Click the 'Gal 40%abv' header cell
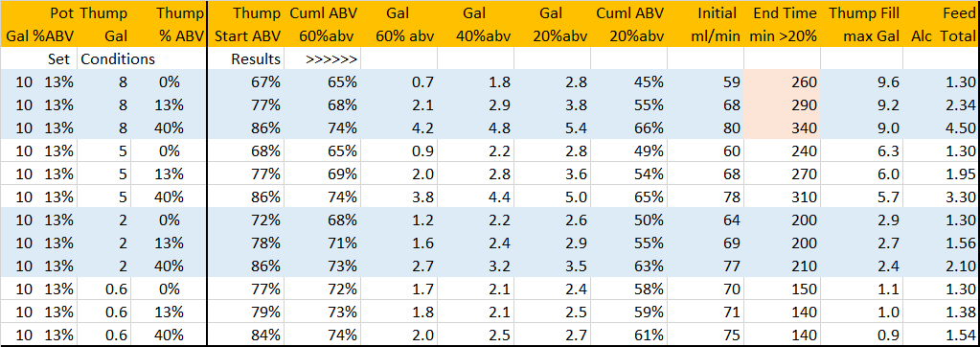The width and height of the screenshot is (980, 347). pyautogui.click(x=475, y=24)
